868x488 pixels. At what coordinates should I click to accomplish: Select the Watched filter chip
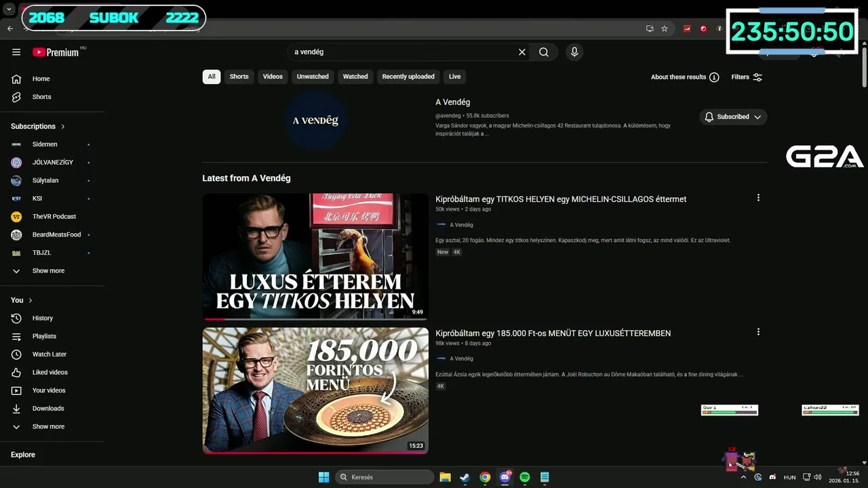355,77
